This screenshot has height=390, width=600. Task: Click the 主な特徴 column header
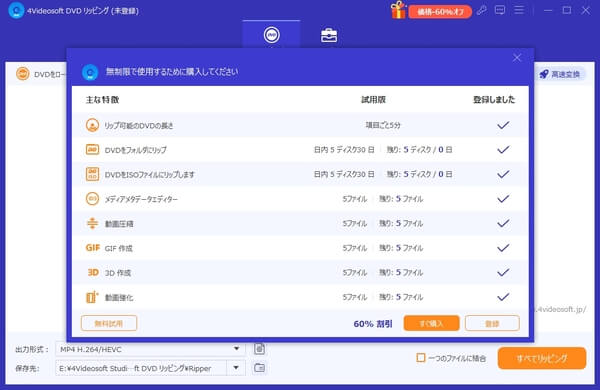[x=102, y=100]
